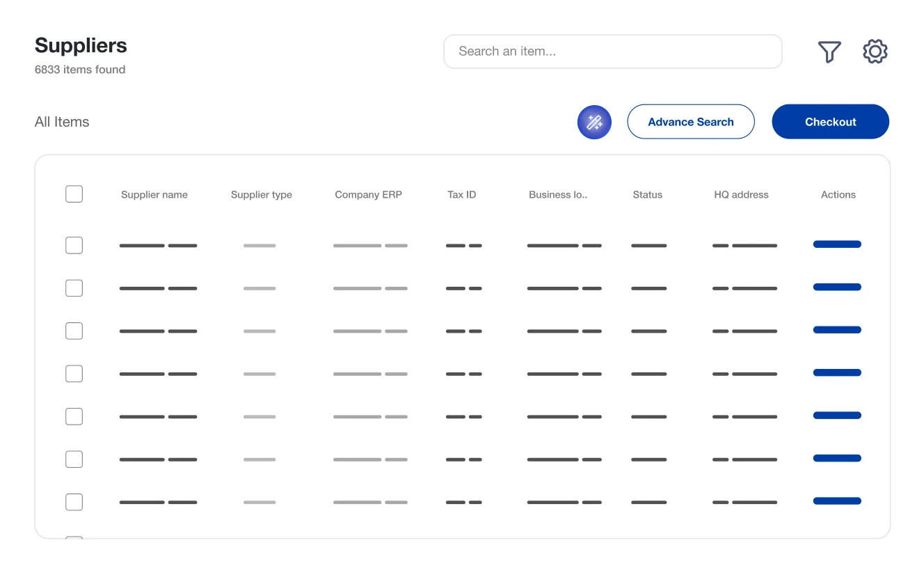Type in the Search an item field
The image size is (924, 575).
612,52
